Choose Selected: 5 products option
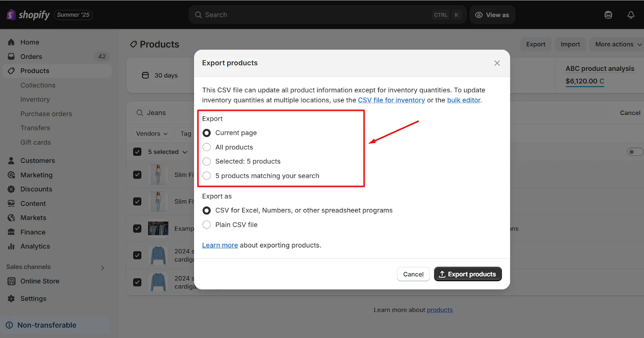644x338 pixels. coord(206,161)
